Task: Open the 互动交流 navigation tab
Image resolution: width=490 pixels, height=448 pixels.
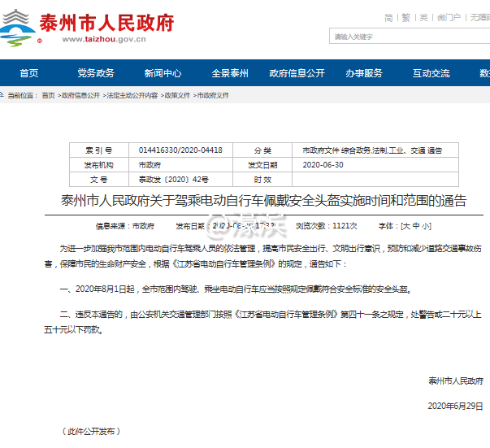Action: pyautogui.click(x=431, y=73)
